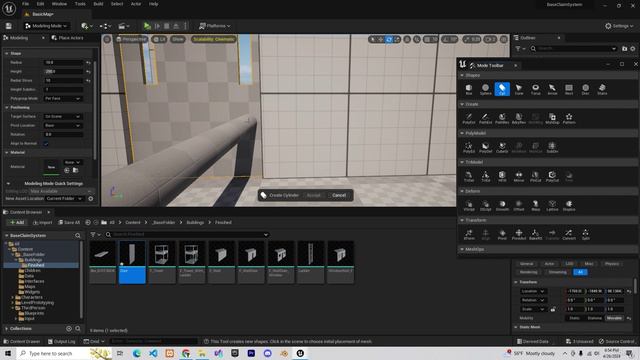Open the Smooth deform tool
This screenshot has width=640, height=360.
pyautogui.click(x=502, y=205)
